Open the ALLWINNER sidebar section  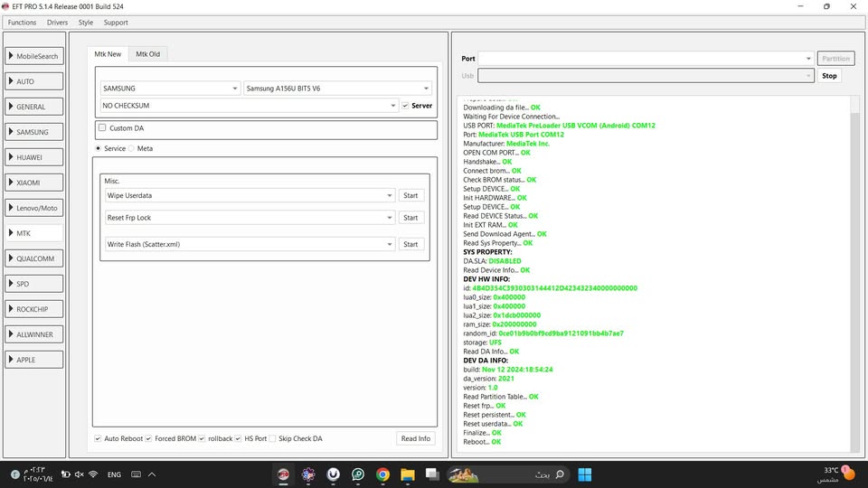(x=34, y=334)
